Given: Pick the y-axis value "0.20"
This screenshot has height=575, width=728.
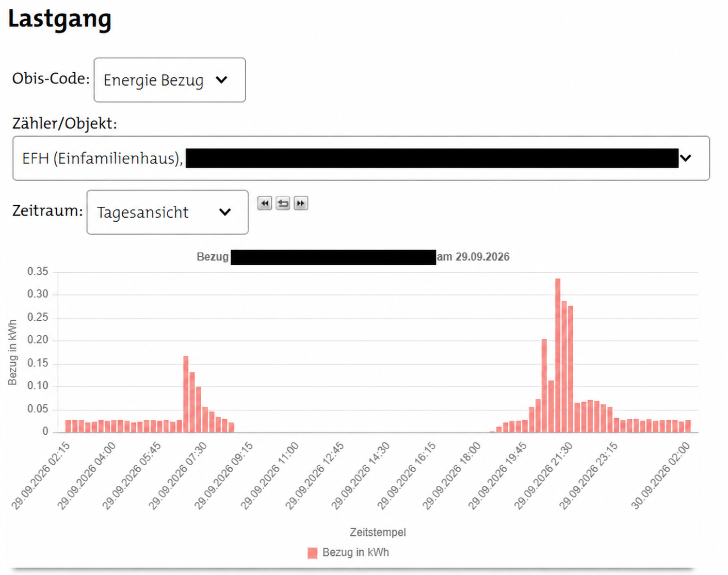Looking at the screenshot, I should tap(38, 340).
